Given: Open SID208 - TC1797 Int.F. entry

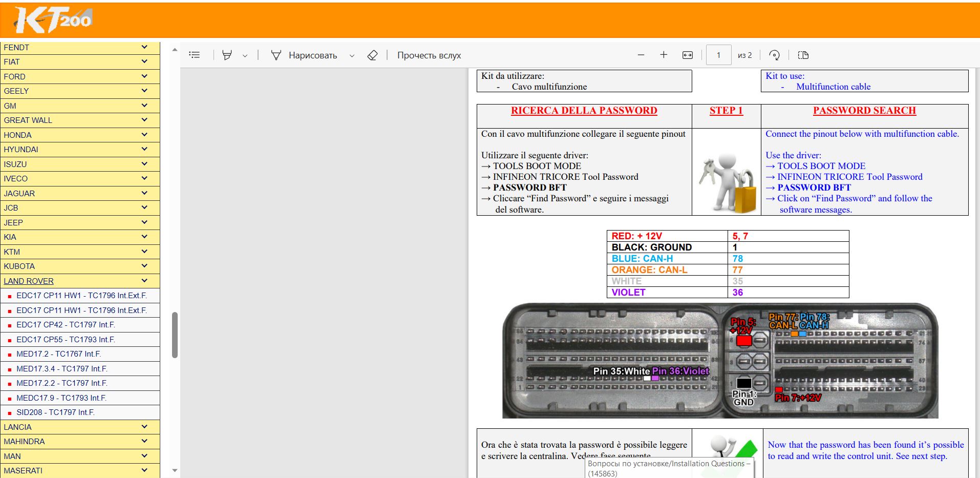Looking at the screenshot, I should (x=55, y=412).
